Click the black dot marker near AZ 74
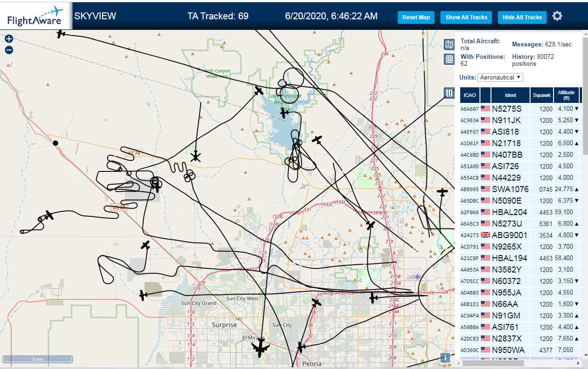Viewport: 588px width, 369px height. 56,143
